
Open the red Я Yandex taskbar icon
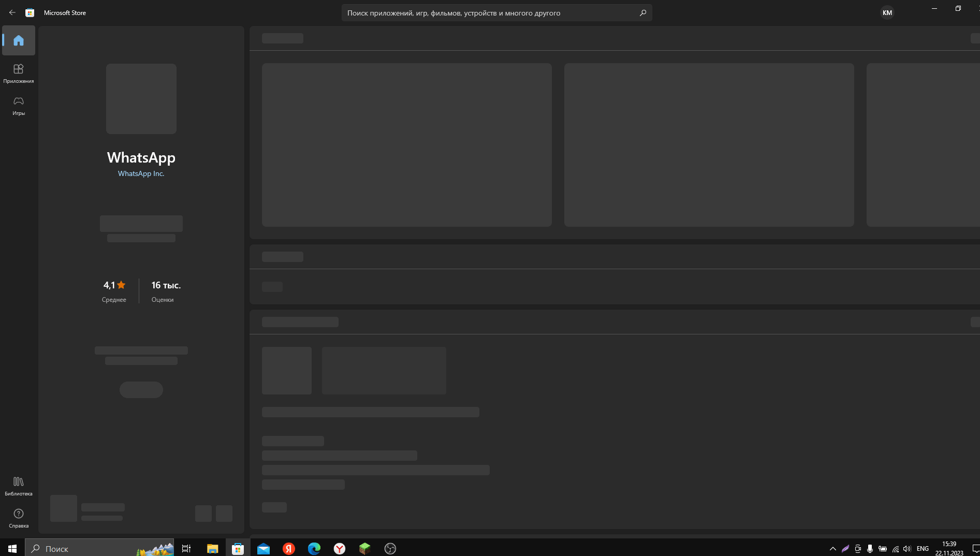(289, 548)
